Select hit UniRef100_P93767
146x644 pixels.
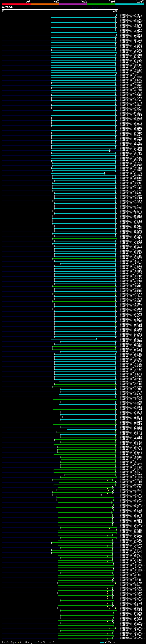point(131,70)
